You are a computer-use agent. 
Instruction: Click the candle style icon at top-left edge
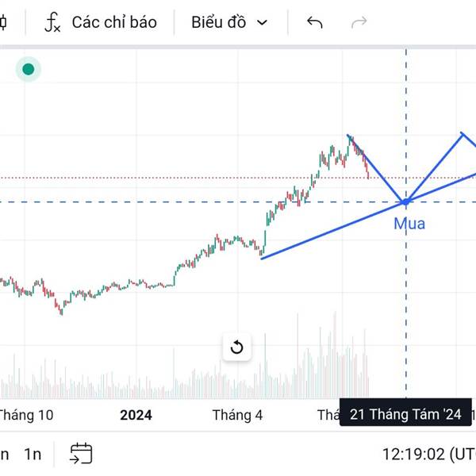pyautogui.click(x=3, y=22)
